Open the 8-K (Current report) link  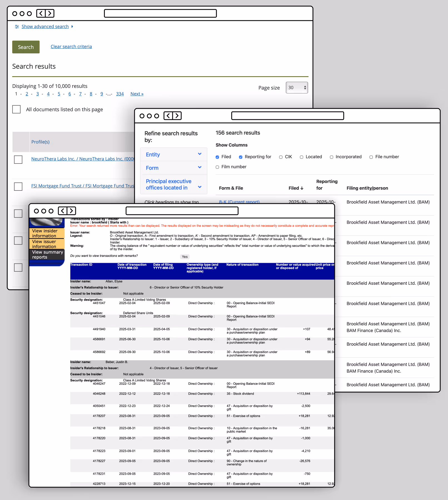[x=239, y=202]
